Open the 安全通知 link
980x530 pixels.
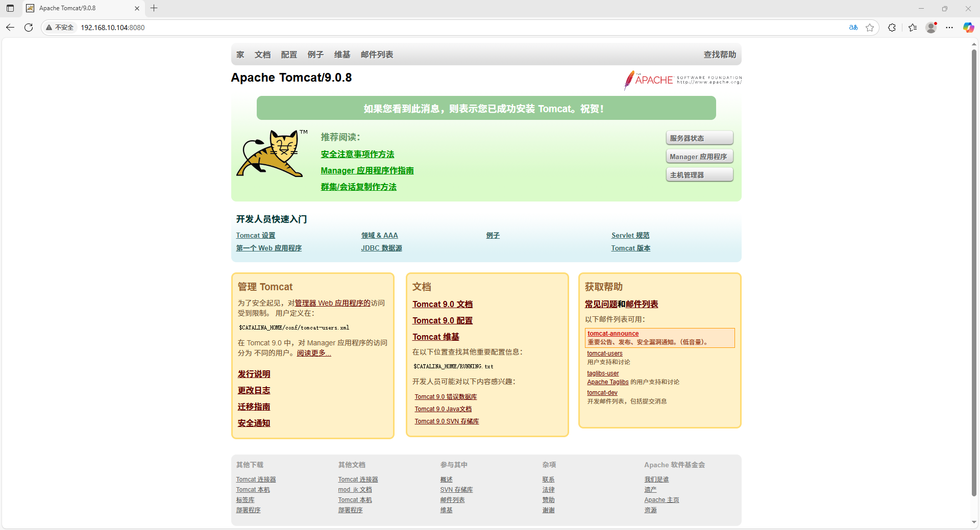click(x=254, y=423)
